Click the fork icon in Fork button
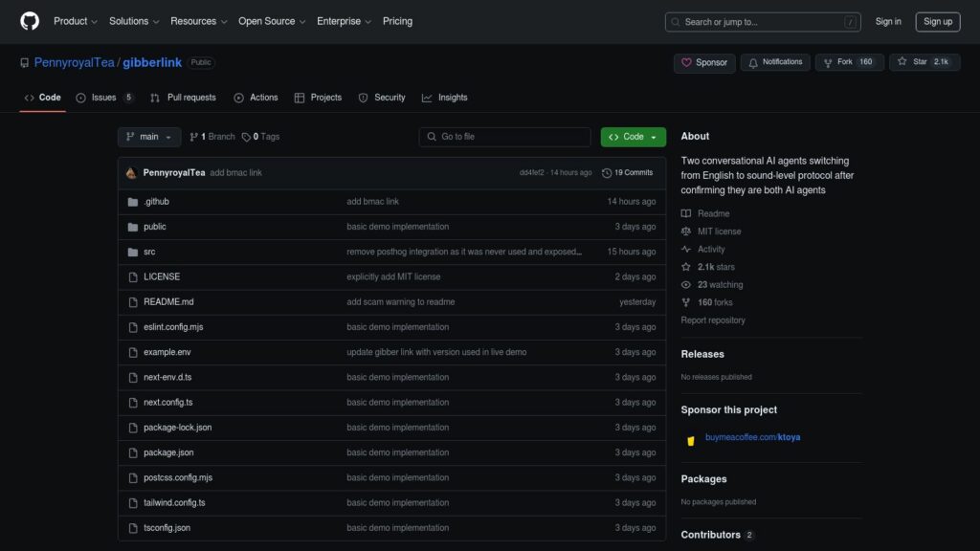This screenshot has width=980, height=551. pos(828,62)
